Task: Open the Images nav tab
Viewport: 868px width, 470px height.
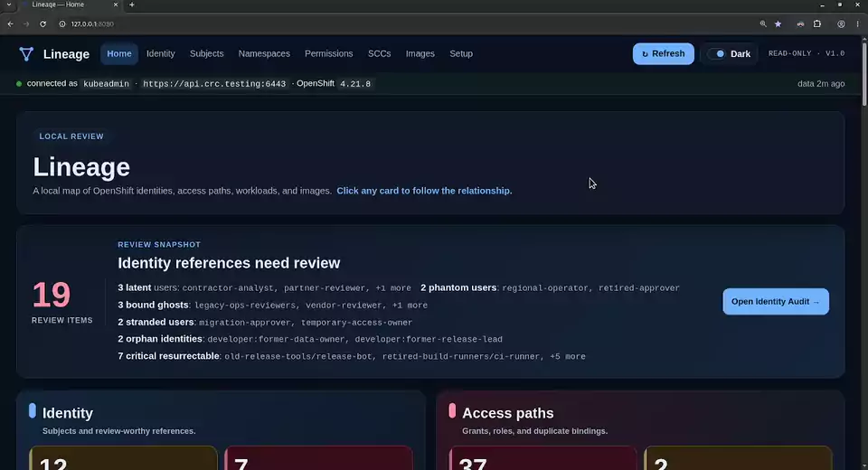Action: pyautogui.click(x=420, y=53)
